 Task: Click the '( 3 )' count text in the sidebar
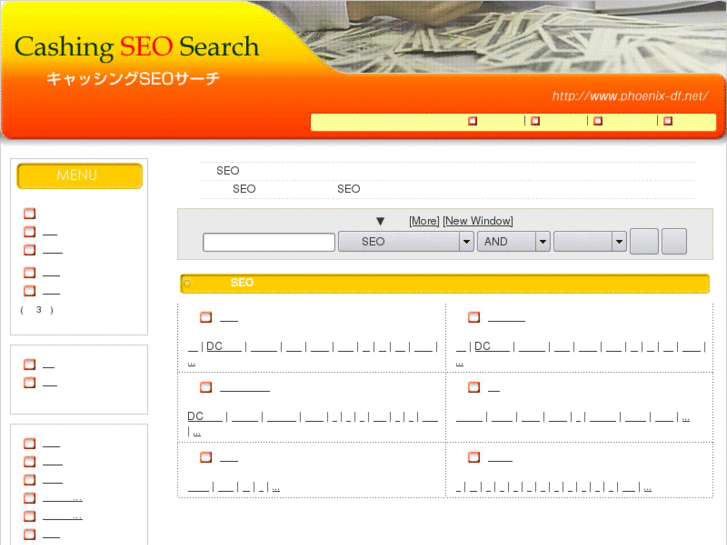click(x=37, y=310)
